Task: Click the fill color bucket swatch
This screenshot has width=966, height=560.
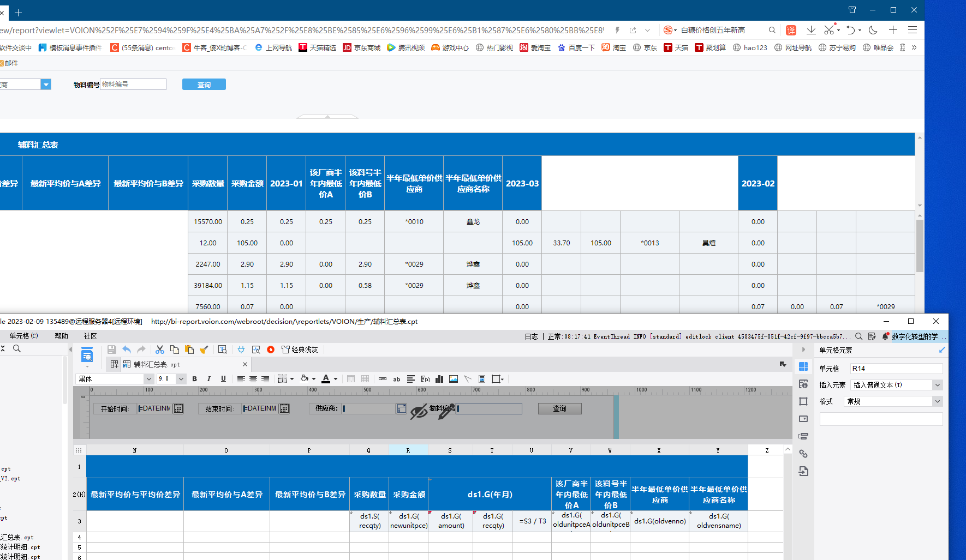Action: [x=305, y=379]
